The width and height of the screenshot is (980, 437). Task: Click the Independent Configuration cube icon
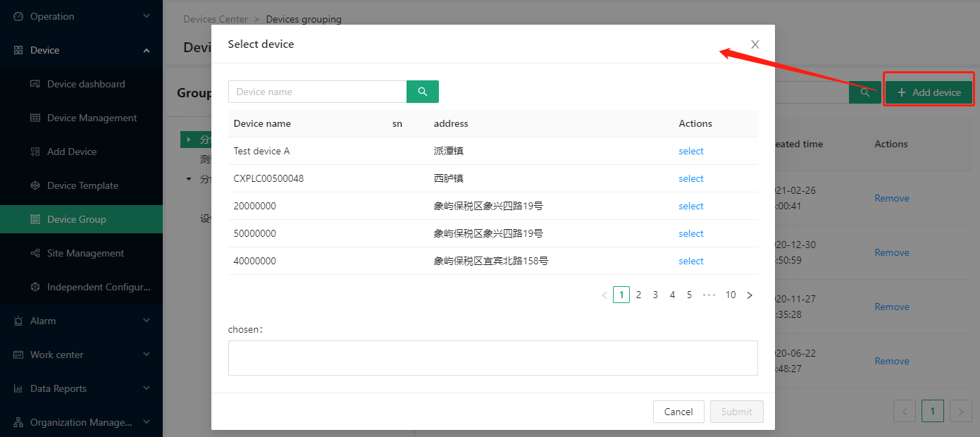tap(35, 287)
